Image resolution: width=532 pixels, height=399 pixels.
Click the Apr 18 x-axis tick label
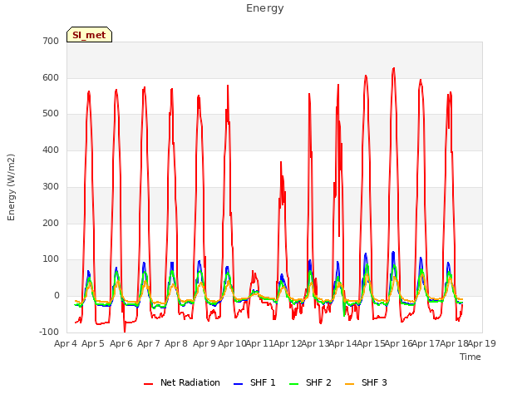(x=454, y=343)
